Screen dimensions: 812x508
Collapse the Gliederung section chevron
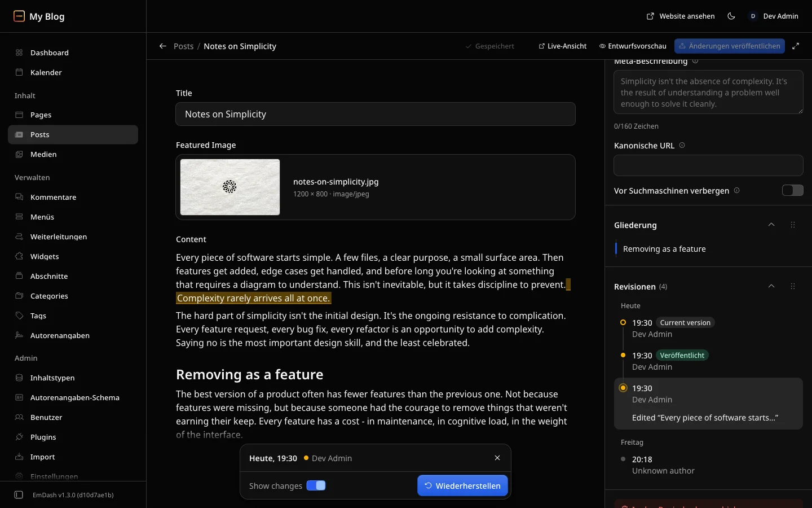coord(771,225)
